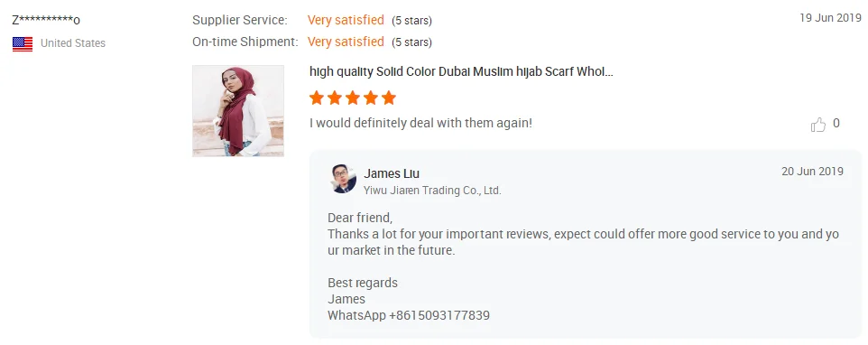Click the review text about dealing again
The width and height of the screenshot is (868, 345).
point(420,123)
